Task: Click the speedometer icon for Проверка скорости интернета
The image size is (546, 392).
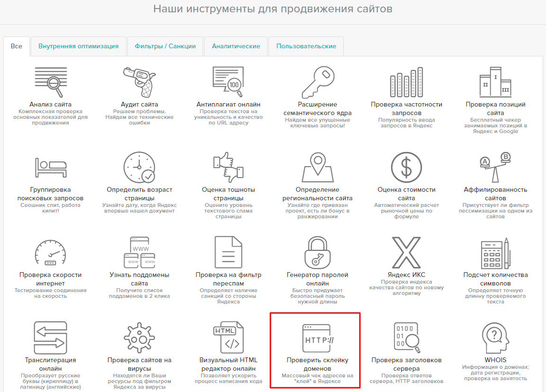Action: [50, 252]
